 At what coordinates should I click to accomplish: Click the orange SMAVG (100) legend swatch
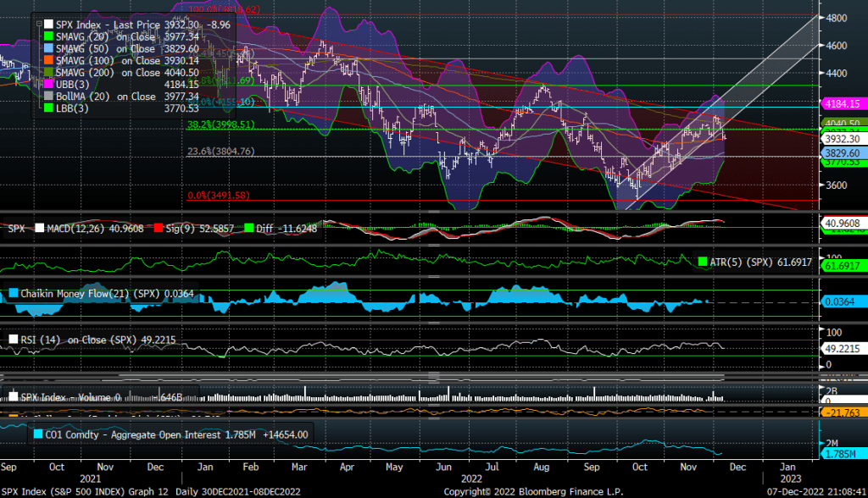[x=48, y=60]
